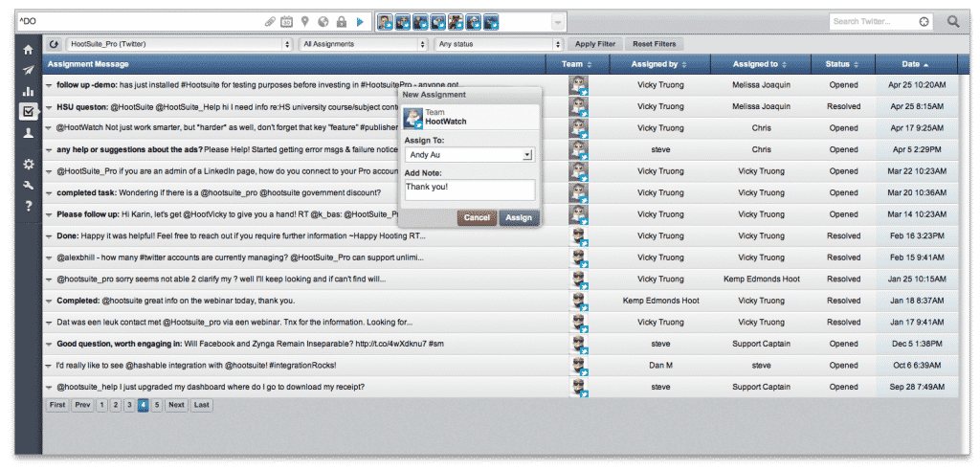Image resolution: width=980 pixels, height=470 pixels.
Task: Click the Assignment Message column header
Action: [294, 64]
